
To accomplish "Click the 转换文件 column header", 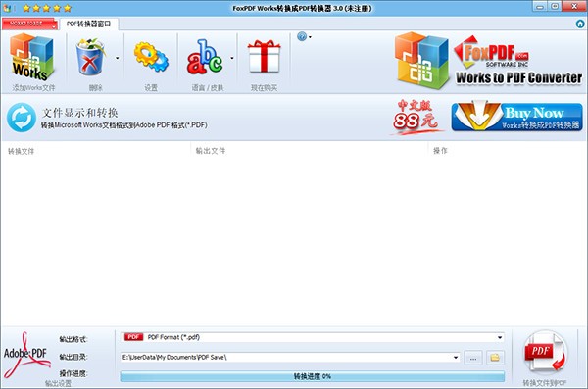I will (x=21, y=151).
